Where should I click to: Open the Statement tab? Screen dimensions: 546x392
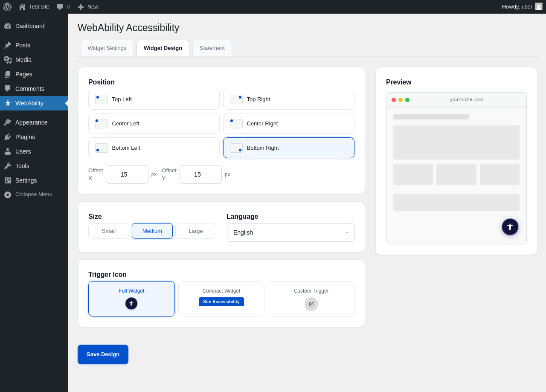(x=212, y=48)
